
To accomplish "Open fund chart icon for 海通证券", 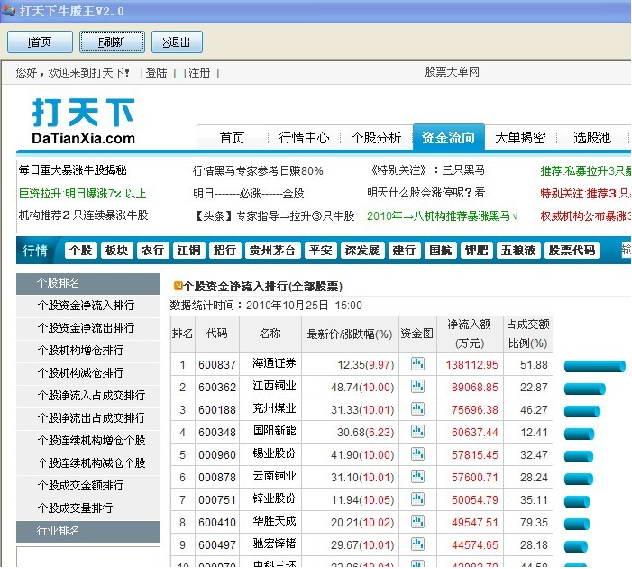I will coord(418,364).
